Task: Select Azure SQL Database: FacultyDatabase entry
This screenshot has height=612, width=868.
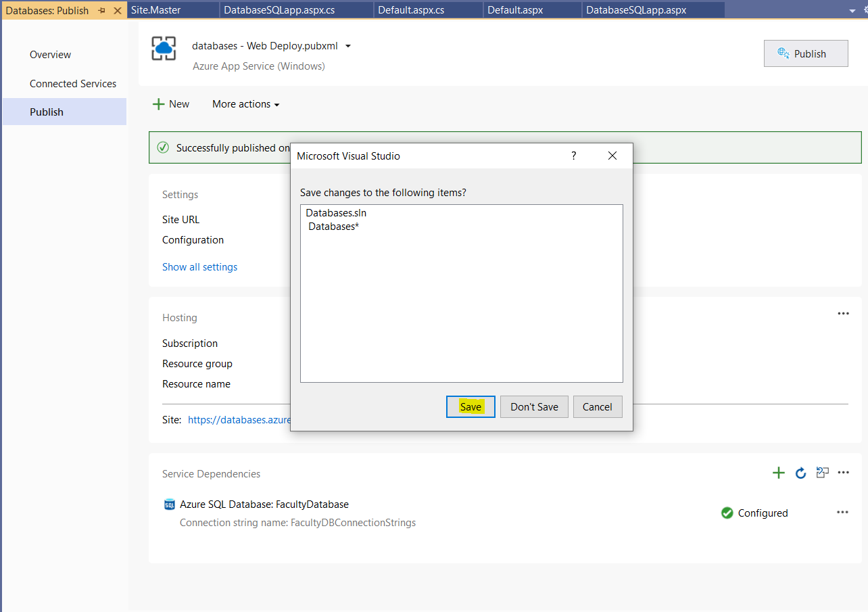Action: [x=264, y=504]
